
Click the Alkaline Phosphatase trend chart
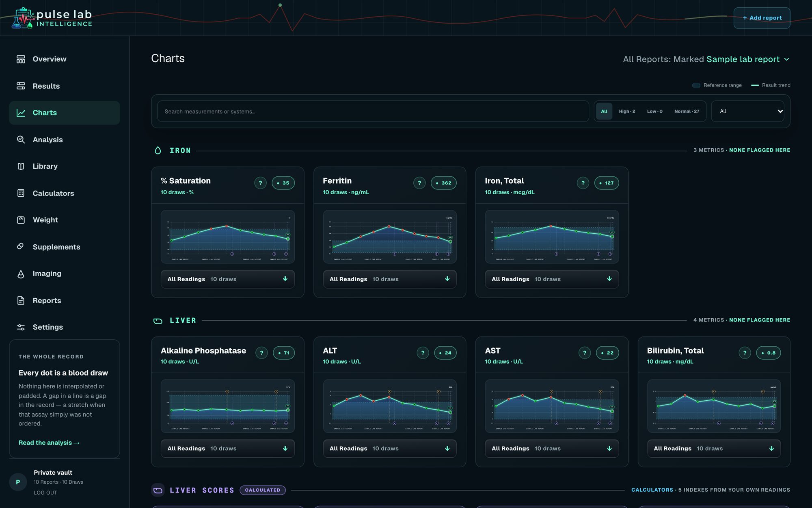click(228, 406)
